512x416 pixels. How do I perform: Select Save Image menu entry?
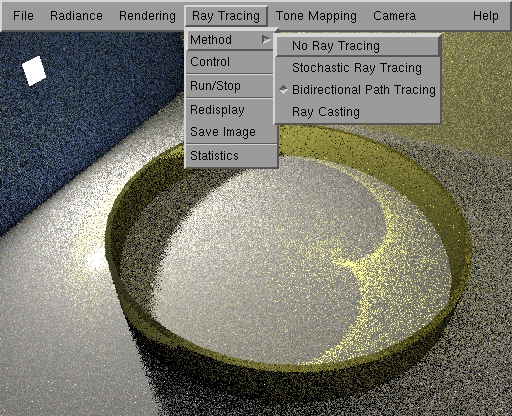click(230, 132)
